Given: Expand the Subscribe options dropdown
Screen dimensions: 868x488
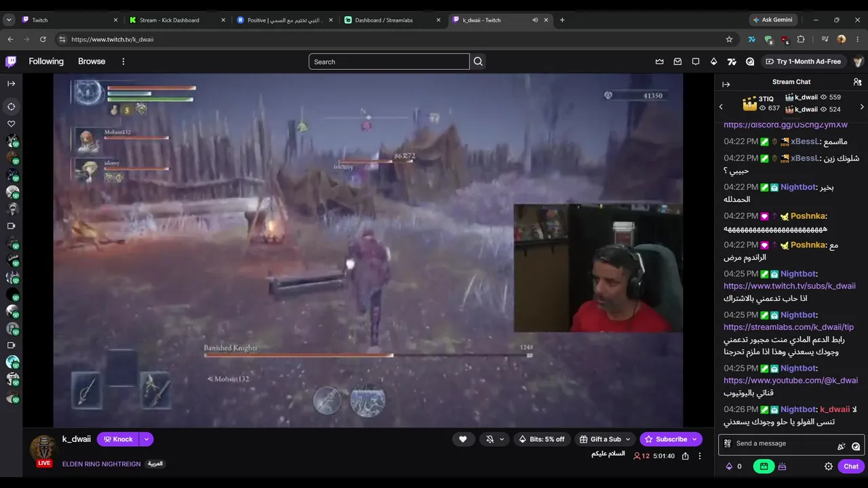Looking at the screenshot, I should tap(694, 439).
